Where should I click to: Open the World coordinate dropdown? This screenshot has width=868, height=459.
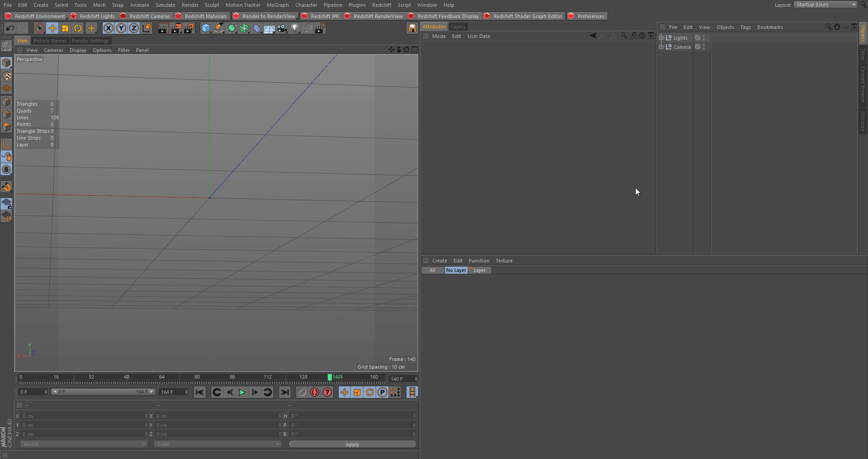[x=84, y=444]
